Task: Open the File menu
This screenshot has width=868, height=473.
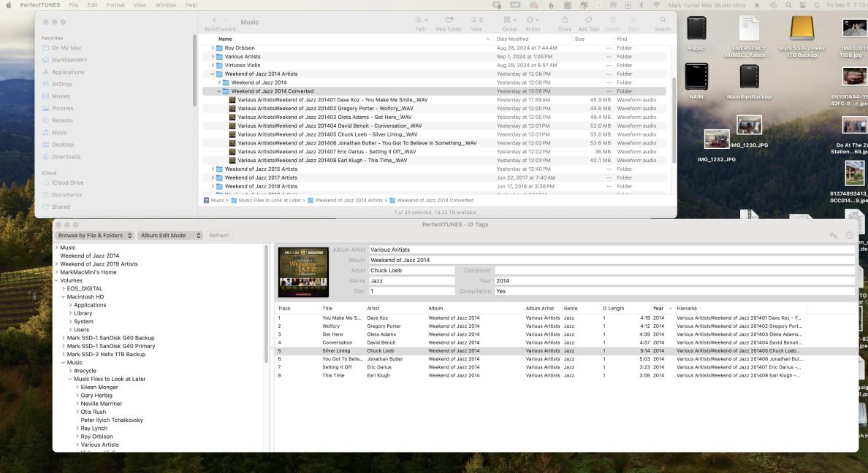Action: pyautogui.click(x=74, y=5)
